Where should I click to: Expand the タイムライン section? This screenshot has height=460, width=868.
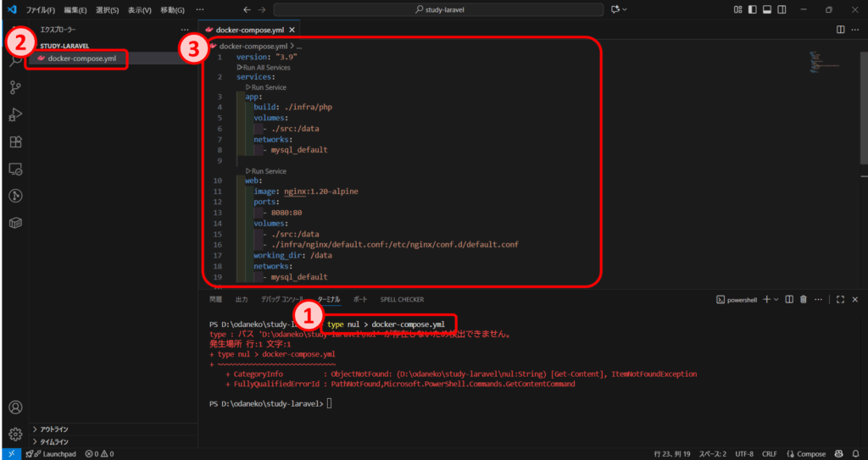(54, 441)
